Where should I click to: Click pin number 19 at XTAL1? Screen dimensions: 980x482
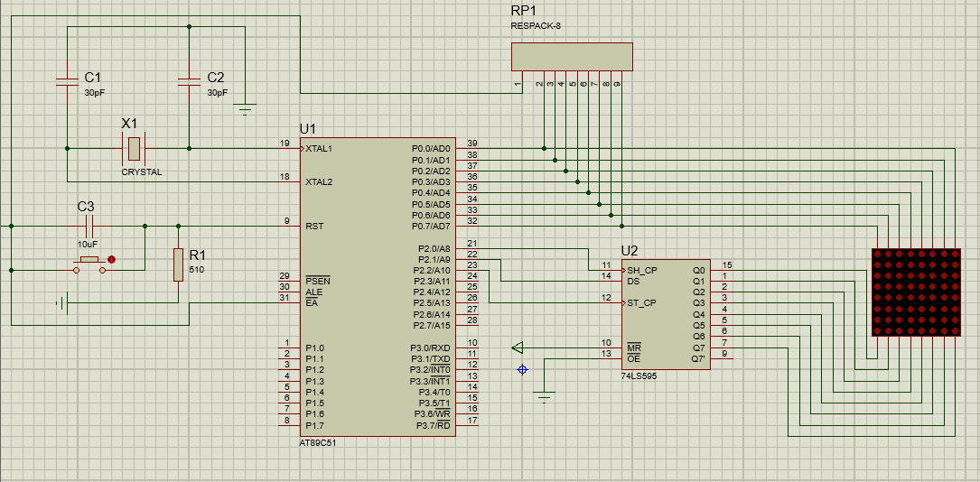click(x=285, y=144)
